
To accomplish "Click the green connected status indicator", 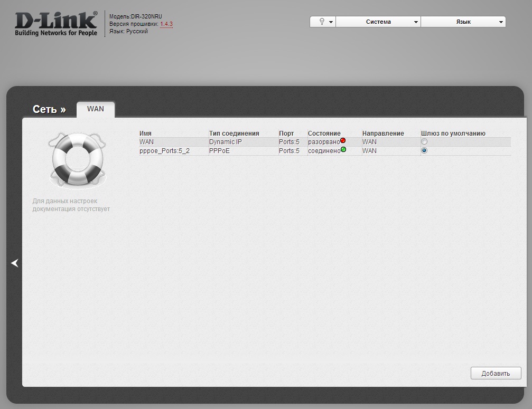I will coord(343,149).
